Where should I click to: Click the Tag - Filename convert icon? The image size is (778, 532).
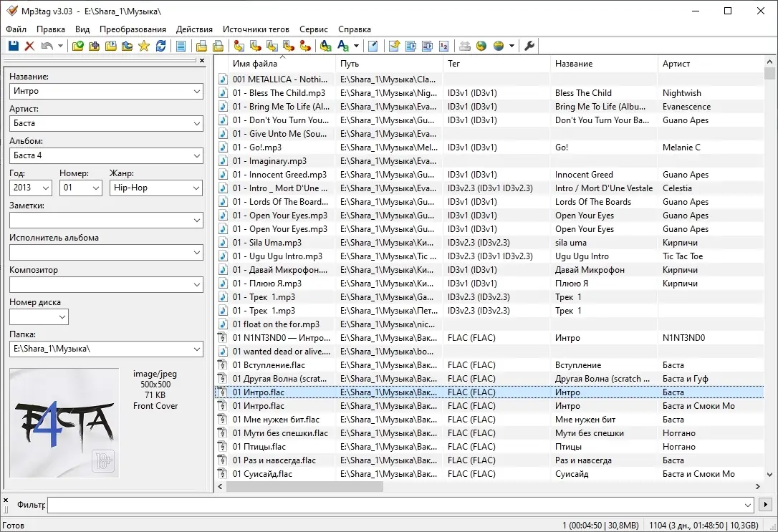239,46
